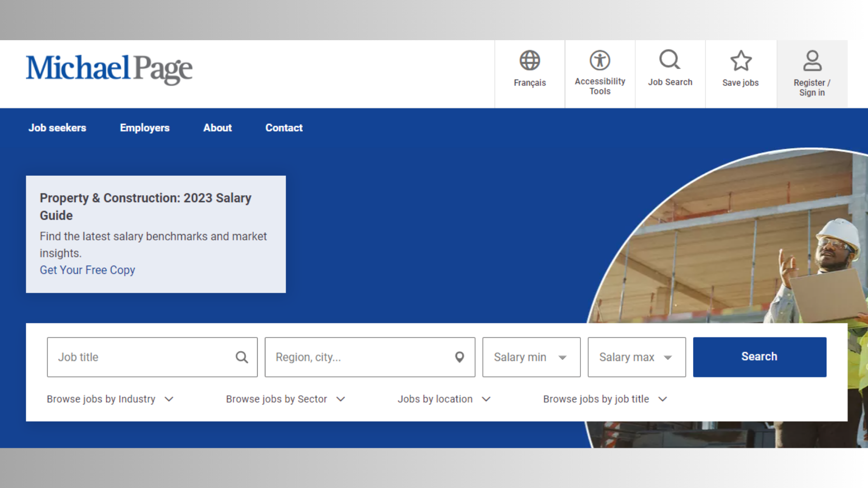The height and width of the screenshot is (488, 868).
Task: Click the Save jobs star icon
Action: coord(741,61)
